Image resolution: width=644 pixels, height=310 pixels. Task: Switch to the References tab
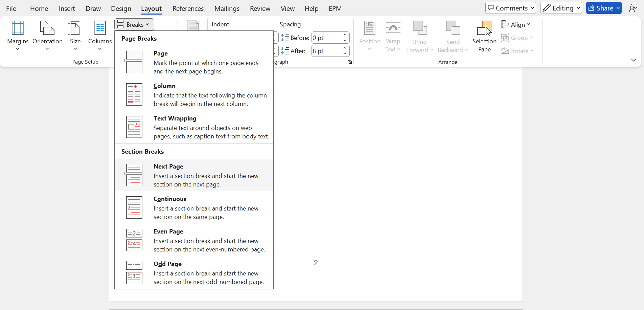click(x=188, y=8)
